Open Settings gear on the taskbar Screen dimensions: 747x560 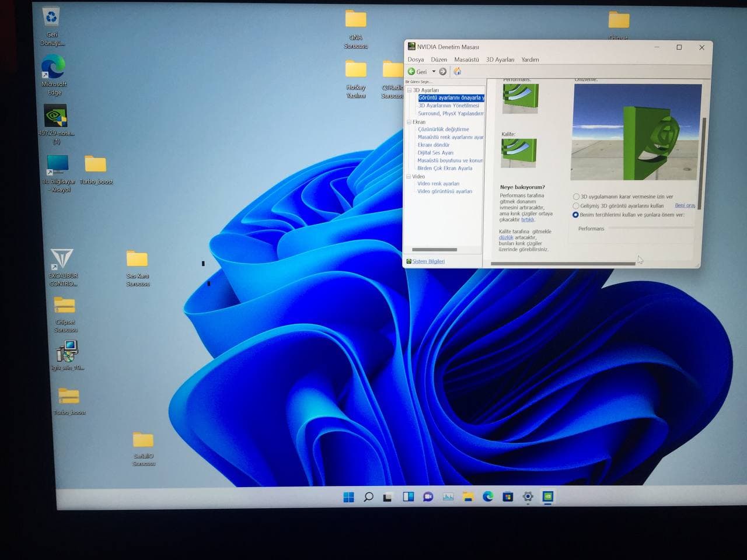click(528, 497)
